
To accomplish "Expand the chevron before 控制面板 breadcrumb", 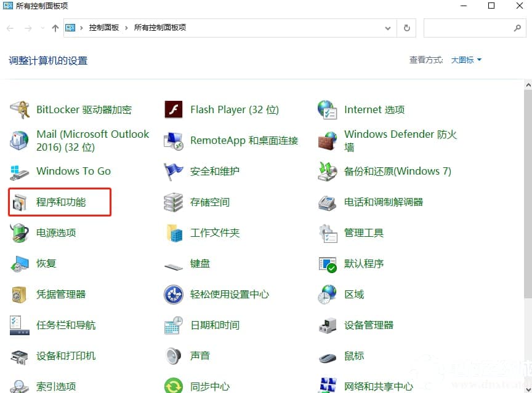I will coord(81,28).
